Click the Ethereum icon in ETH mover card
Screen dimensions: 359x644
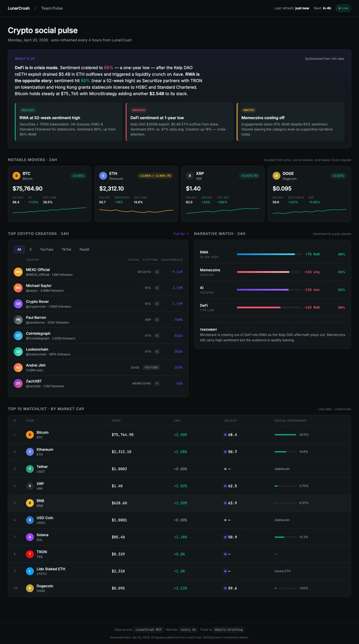[103, 175]
